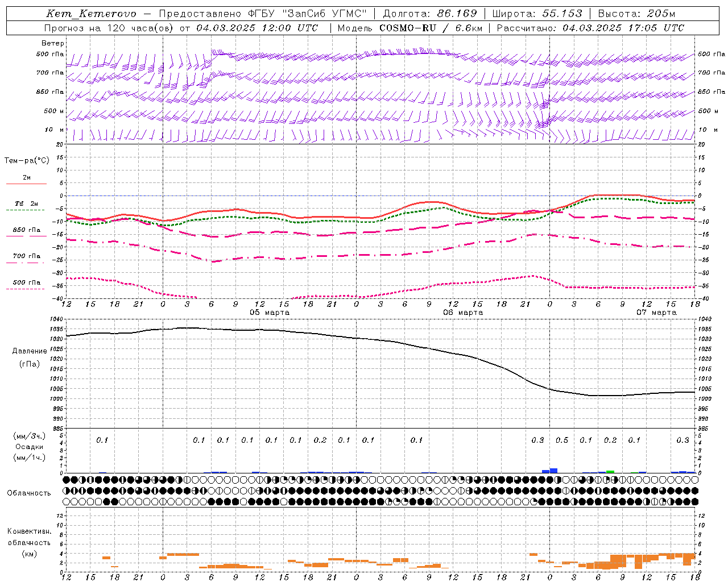Click the 0.5 precipitation amount value

click(562, 440)
